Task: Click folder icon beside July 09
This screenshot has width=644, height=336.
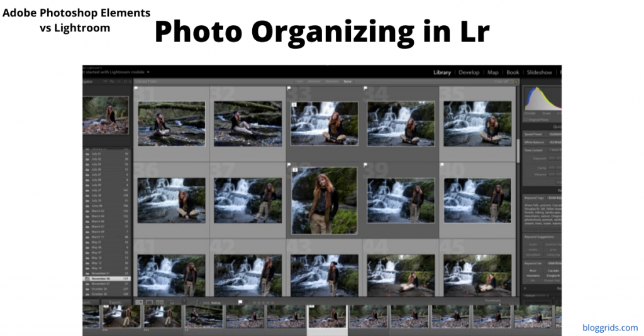Action: 87,185
